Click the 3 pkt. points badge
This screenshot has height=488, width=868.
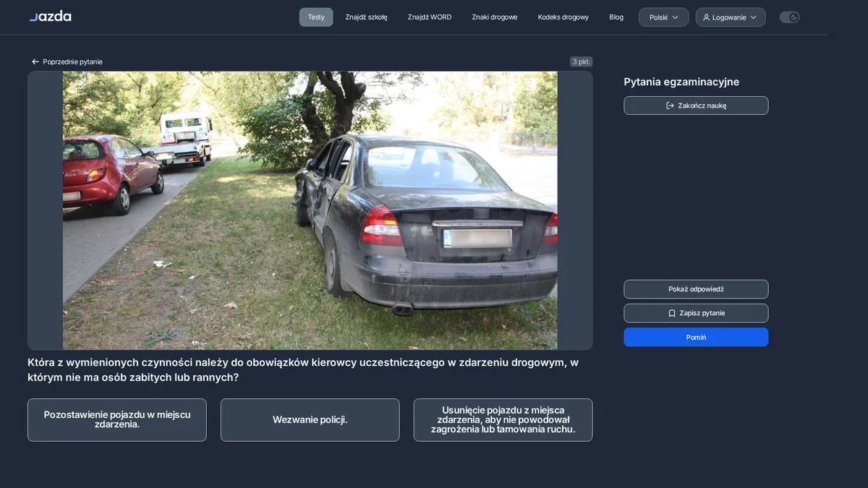pos(581,62)
